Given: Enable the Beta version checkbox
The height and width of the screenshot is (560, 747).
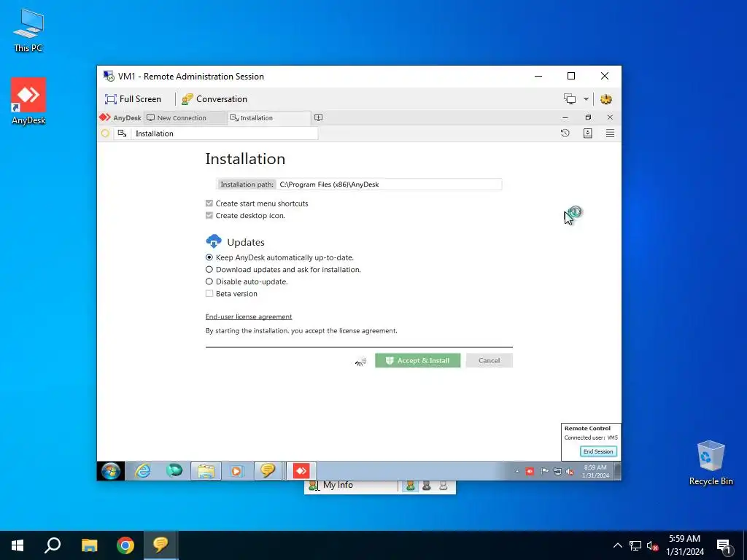Looking at the screenshot, I should [x=209, y=293].
